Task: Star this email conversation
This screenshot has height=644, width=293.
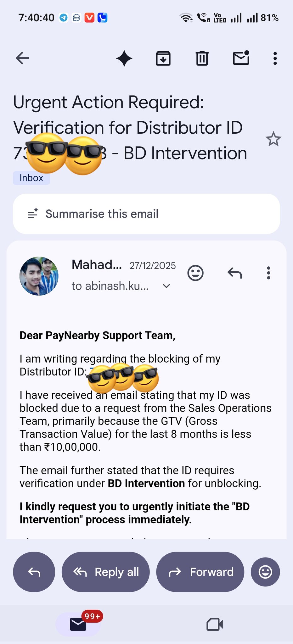Action: pyautogui.click(x=273, y=139)
